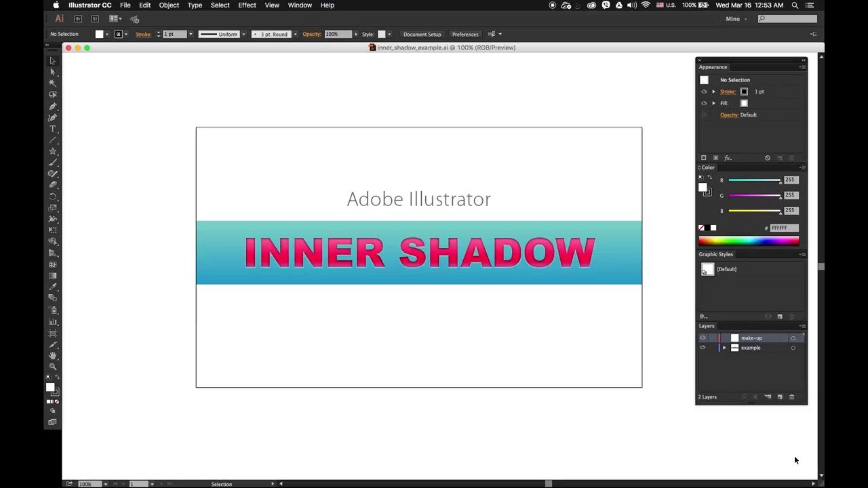Click the G green channel slider

tap(754, 195)
